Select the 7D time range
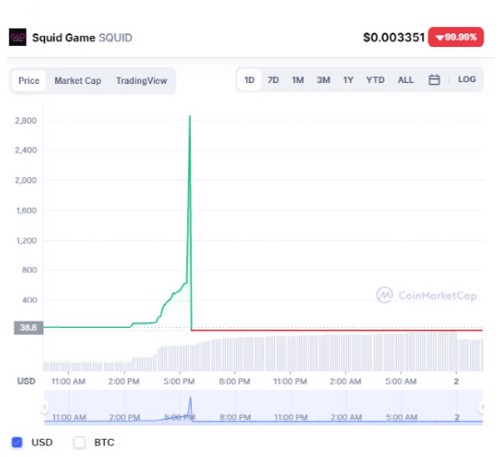The height and width of the screenshot is (457, 500). coord(273,80)
